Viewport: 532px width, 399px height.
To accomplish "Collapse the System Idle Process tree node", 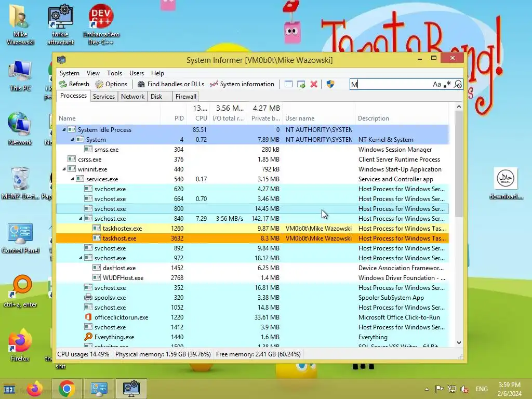I will click(64, 129).
